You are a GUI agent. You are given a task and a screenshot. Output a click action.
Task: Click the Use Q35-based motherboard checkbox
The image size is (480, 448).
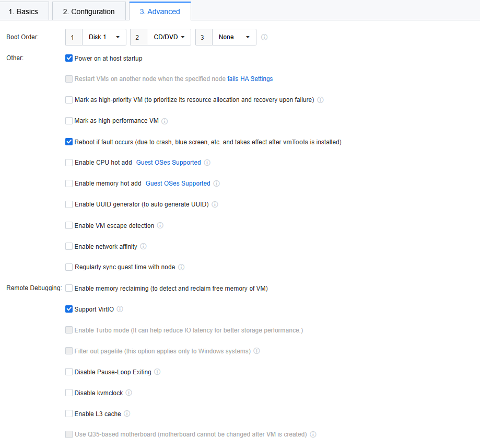coord(69,434)
